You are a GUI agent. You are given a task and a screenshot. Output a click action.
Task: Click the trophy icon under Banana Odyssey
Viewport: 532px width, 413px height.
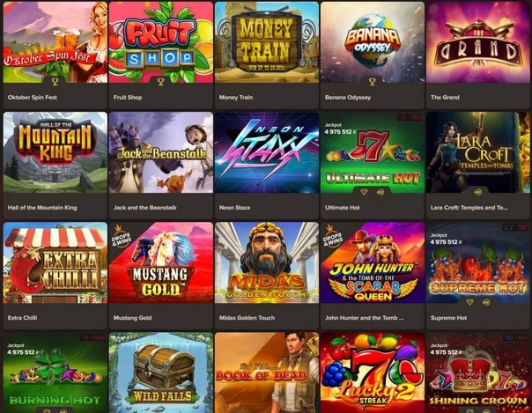pos(373,81)
